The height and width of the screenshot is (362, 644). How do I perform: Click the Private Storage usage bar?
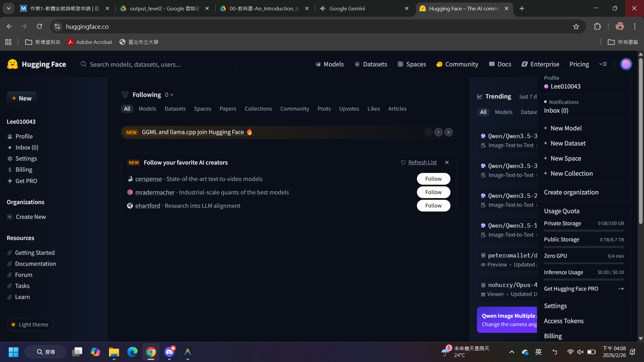point(584,231)
